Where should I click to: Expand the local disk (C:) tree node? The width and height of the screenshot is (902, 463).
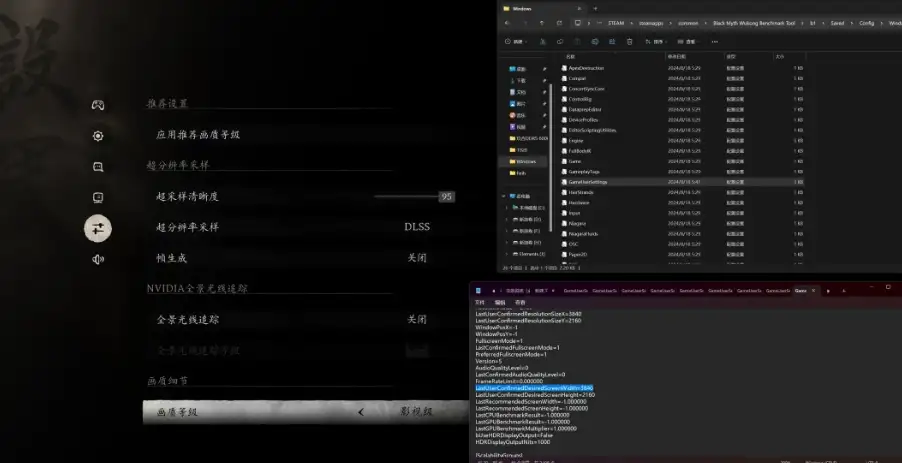click(507, 208)
